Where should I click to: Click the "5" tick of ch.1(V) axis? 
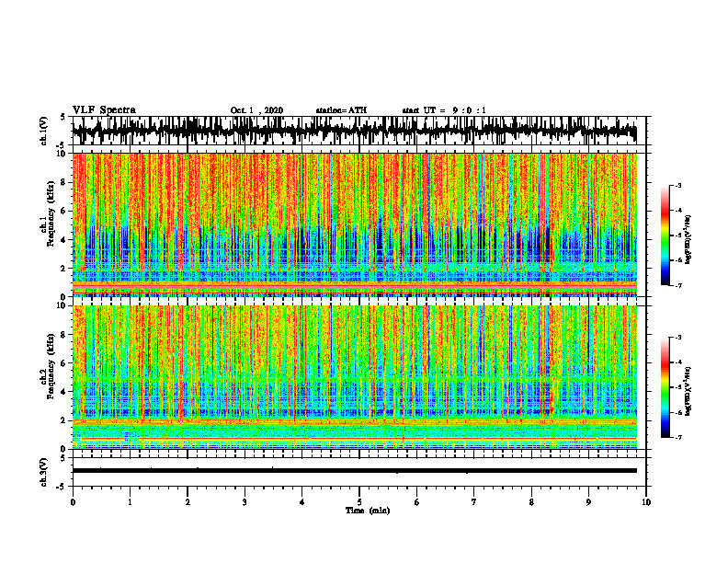pyautogui.click(x=63, y=118)
